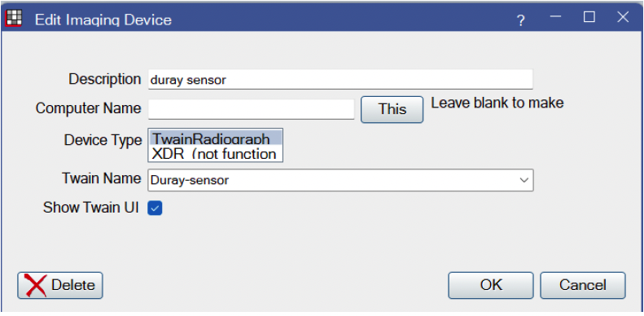Confirm changes with the OK button
Viewport: 644px width, 316px height.
pos(491,285)
